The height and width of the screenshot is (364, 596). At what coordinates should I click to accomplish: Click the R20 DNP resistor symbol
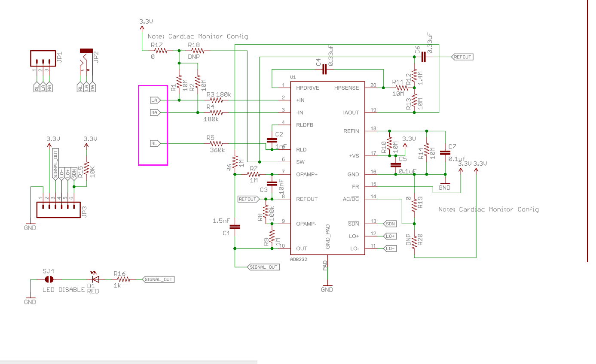click(414, 242)
